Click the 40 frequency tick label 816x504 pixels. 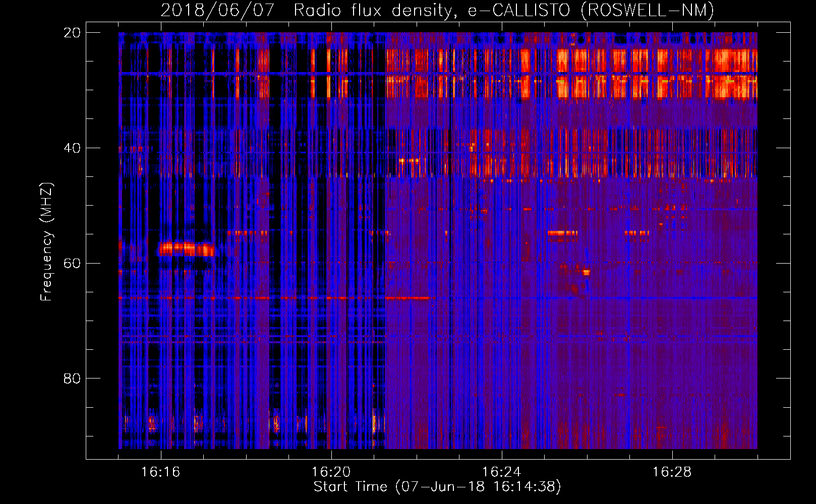click(x=72, y=148)
